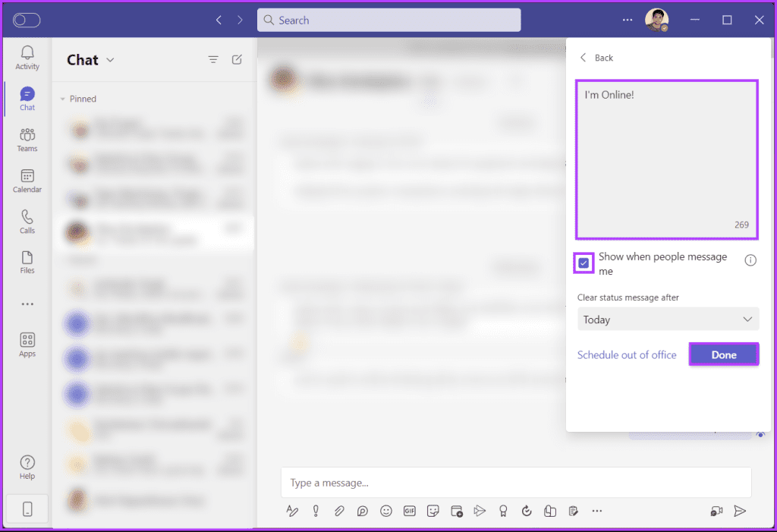Attach a file to the message

click(x=339, y=511)
